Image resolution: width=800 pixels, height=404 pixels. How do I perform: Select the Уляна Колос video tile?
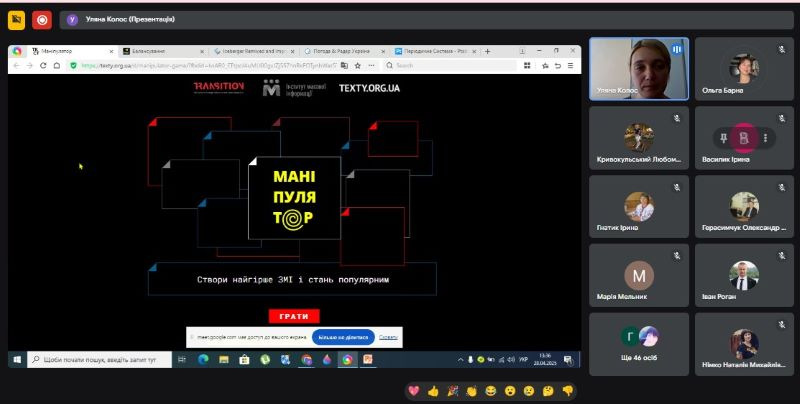point(639,69)
